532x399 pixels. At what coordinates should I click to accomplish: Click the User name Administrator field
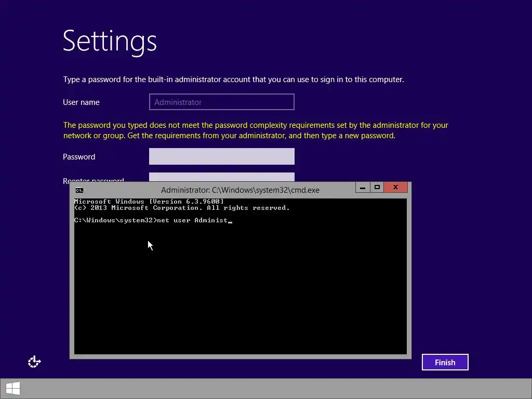click(221, 102)
